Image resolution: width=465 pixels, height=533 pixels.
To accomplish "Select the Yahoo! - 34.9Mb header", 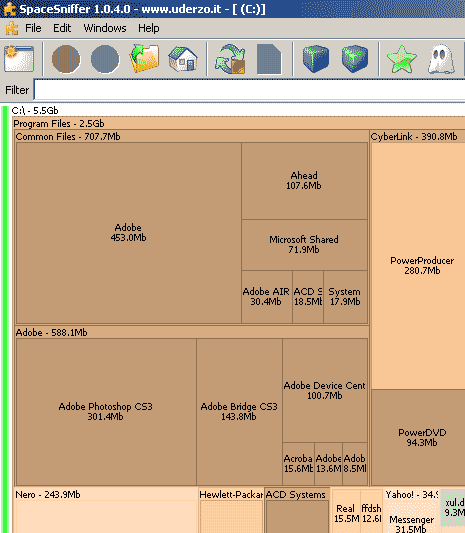I will click(x=412, y=495).
